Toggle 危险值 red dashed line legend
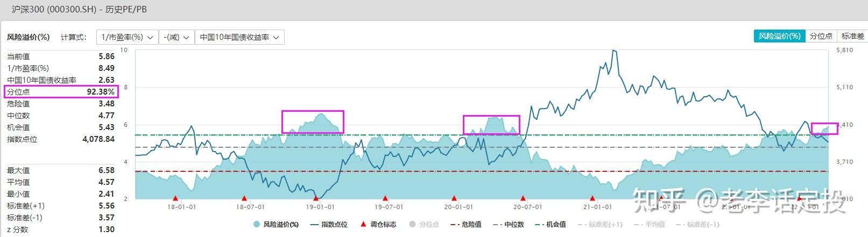Image resolution: width=868 pixels, height=237 pixels. 465,224
